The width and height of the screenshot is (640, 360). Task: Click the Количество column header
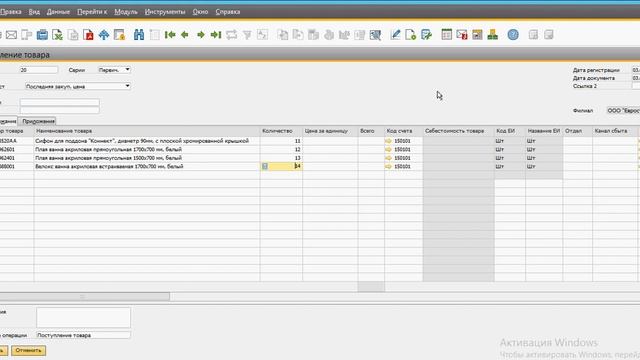pos(281,131)
